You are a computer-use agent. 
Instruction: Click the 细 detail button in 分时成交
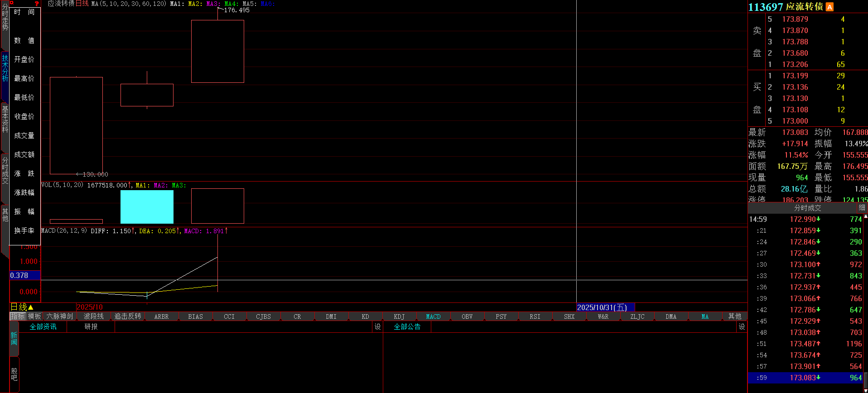click(862, 208)
